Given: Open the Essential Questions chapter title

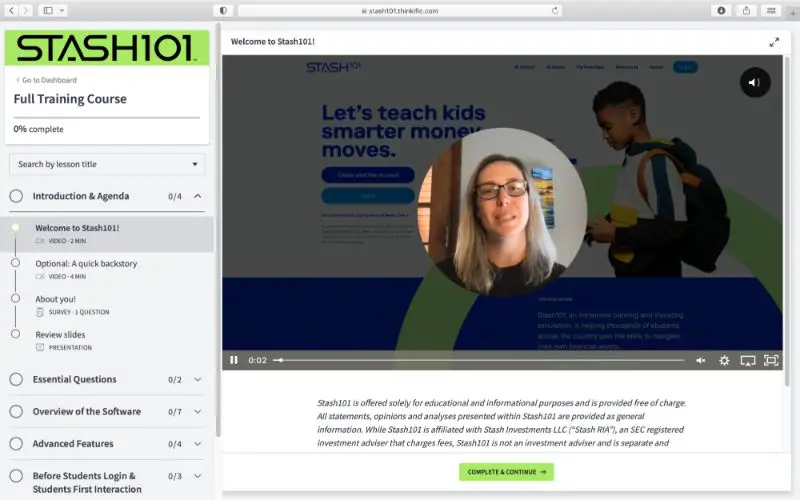Looking at the screenshot, I should tap(74, 380).
